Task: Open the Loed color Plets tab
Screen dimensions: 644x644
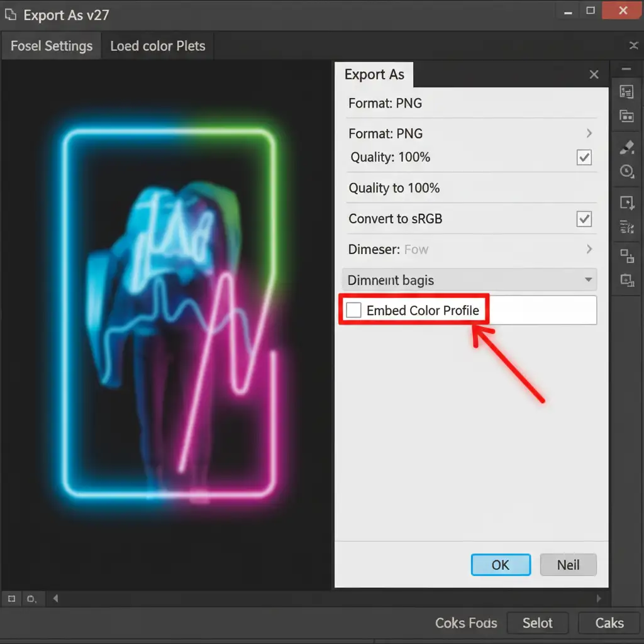Action: pos(157,47)
